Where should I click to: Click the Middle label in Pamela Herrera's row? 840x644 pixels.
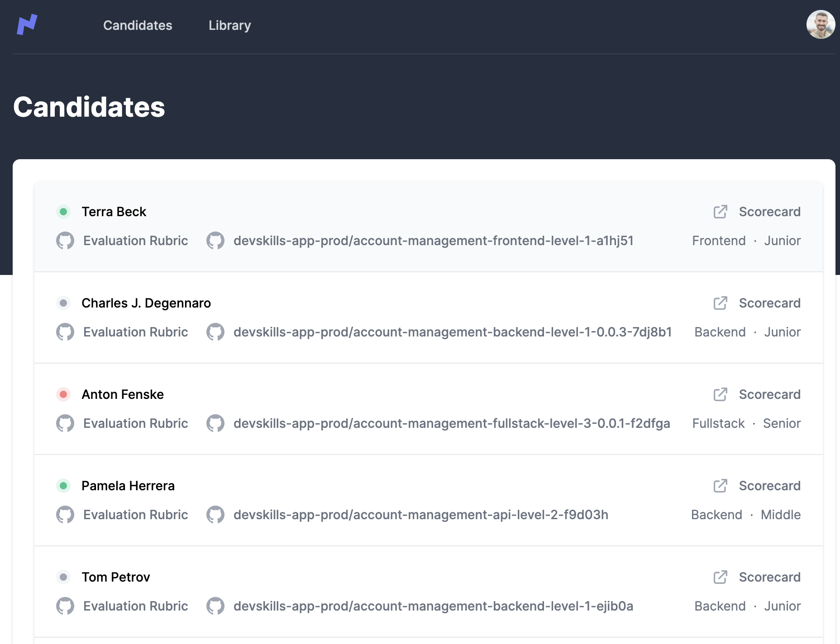(x=781, y=515)
